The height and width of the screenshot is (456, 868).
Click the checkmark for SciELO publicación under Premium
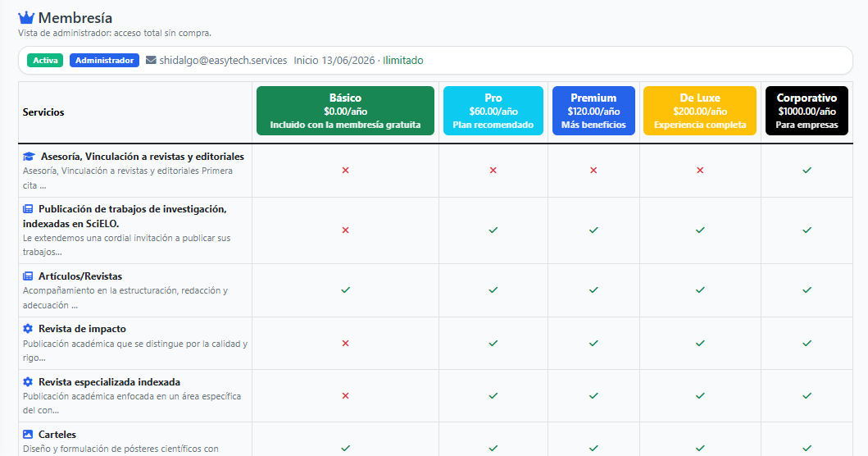pos(593,230)
